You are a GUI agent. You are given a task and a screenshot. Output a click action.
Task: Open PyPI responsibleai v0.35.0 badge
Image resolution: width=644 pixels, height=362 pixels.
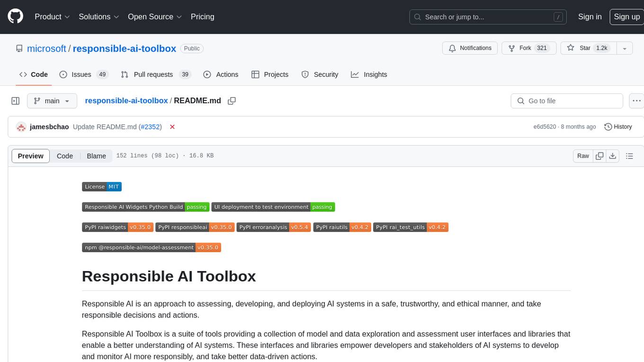click(x=195, y=227)
